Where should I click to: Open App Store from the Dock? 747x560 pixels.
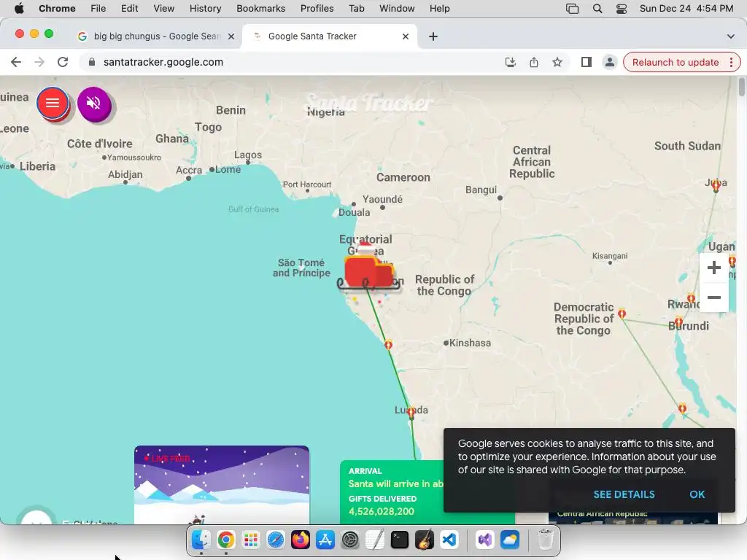[x=325, y=540]
